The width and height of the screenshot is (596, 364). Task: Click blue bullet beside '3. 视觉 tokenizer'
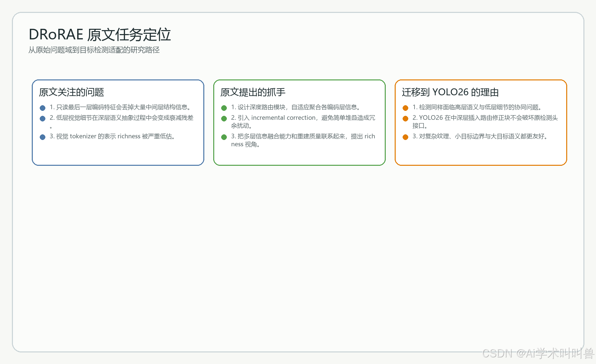(42, 137)
